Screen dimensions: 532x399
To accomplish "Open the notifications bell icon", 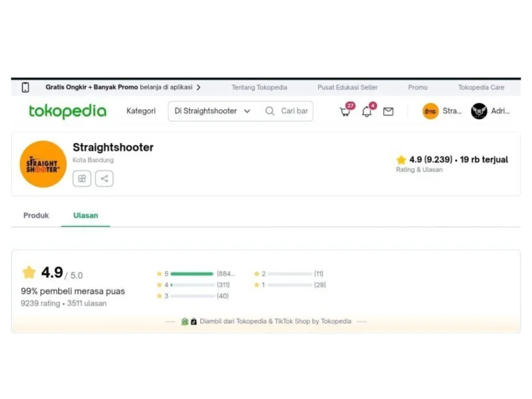I will (367, 111).
